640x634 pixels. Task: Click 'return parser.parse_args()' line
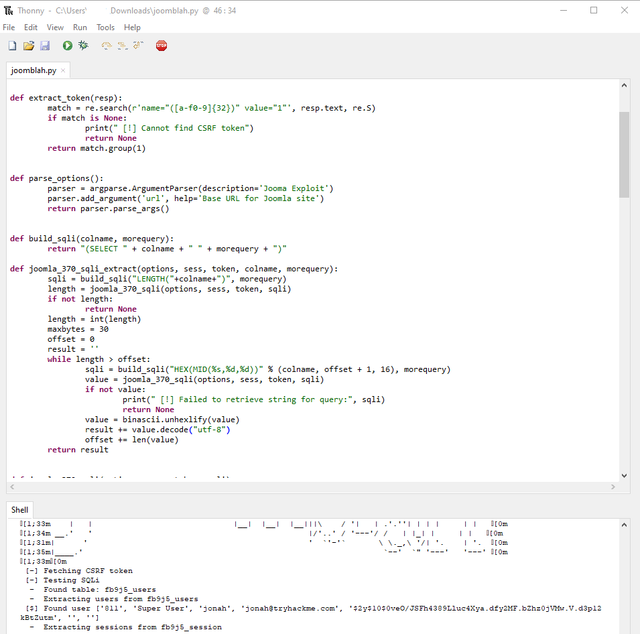click(108, 209)
